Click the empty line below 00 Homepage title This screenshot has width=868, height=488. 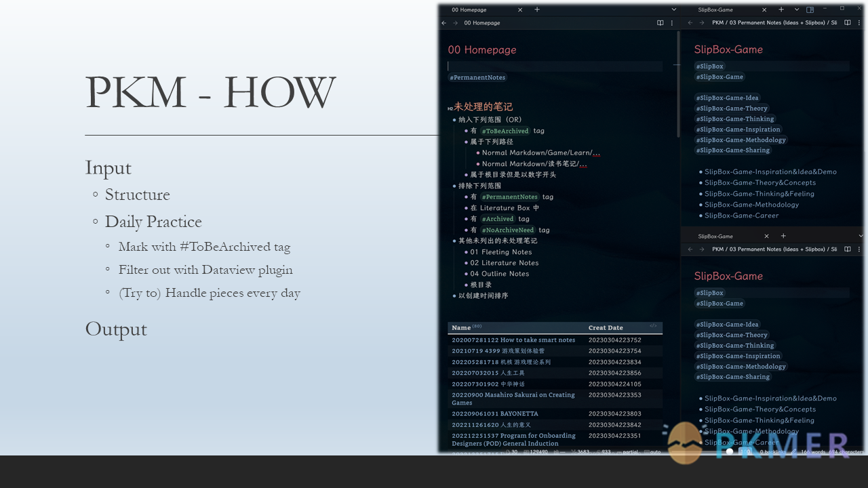(x=555, y=66)
